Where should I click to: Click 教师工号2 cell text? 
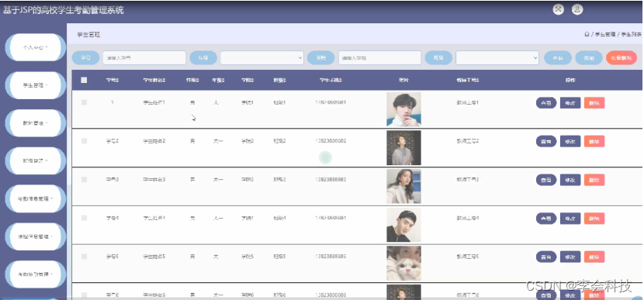(x=467, y=141)
